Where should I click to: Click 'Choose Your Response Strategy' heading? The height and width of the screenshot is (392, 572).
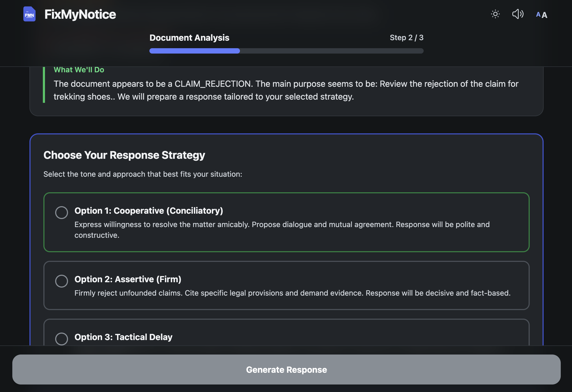tap(124, 155)
